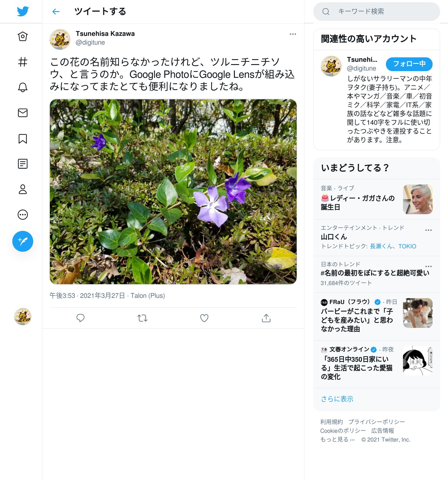
Task: Open the tweet's three-dot more menu
Action: pyautogui.click(x=293, y=34)
